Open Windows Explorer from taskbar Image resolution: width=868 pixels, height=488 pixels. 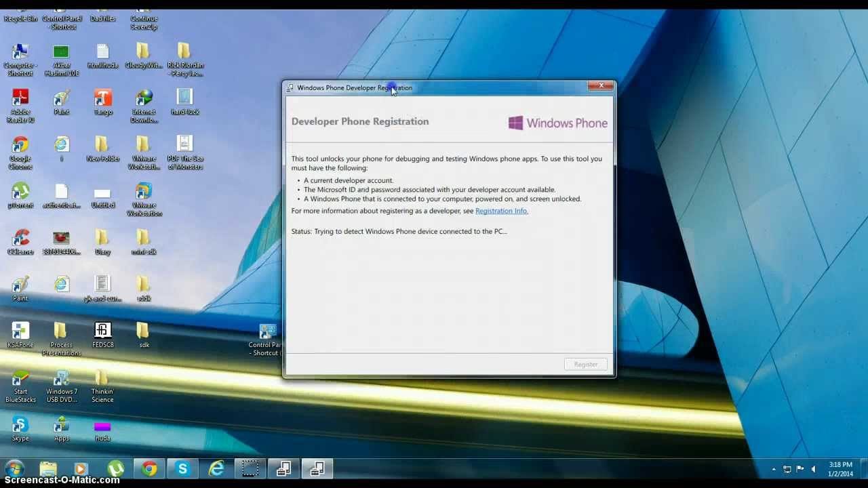48,468
